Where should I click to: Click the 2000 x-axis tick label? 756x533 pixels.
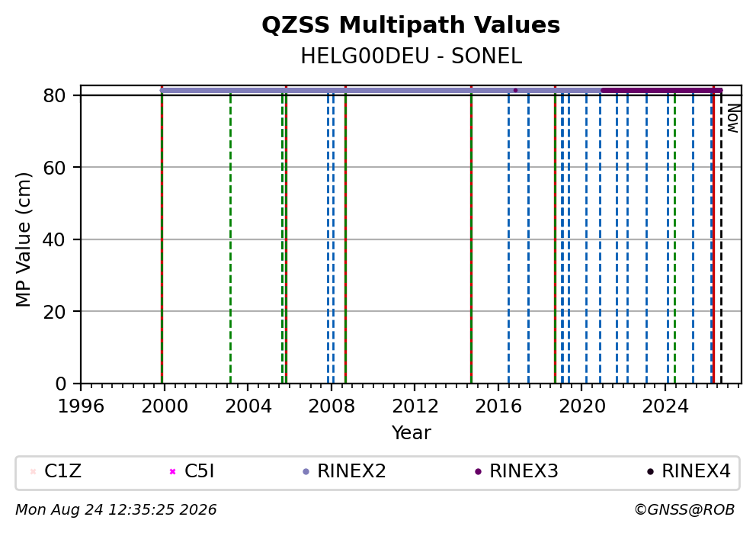165,406
